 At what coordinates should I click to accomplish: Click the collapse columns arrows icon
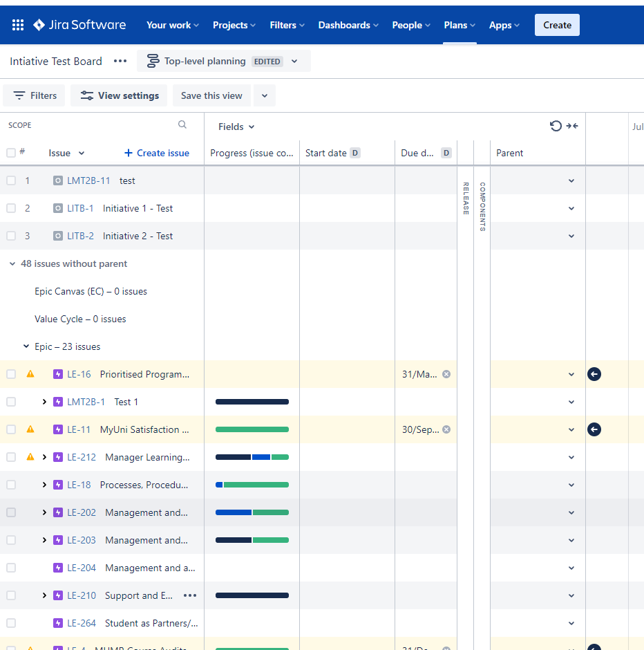[572, 126]
